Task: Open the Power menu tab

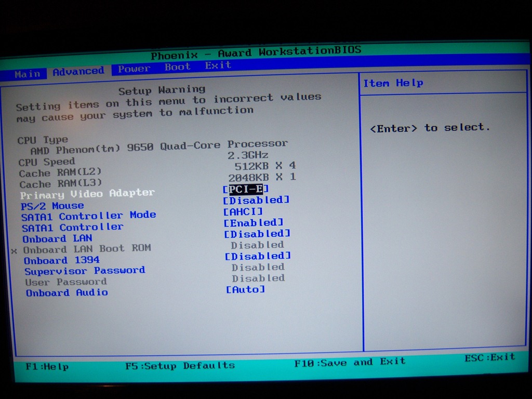Action: [x=134, y=69]
